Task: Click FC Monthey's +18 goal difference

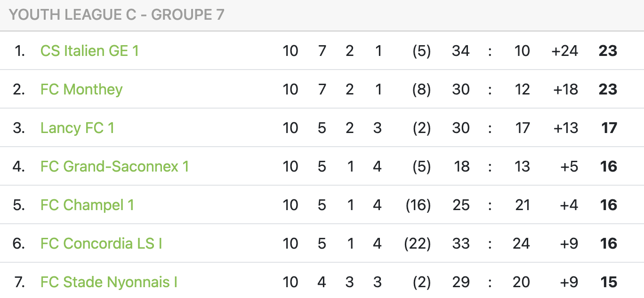Action: [564, 89]
